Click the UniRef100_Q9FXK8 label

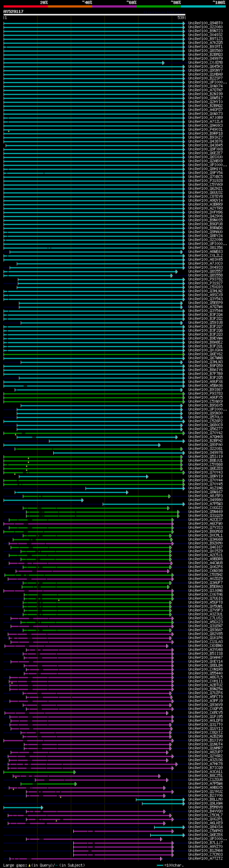tap(205, 149)
